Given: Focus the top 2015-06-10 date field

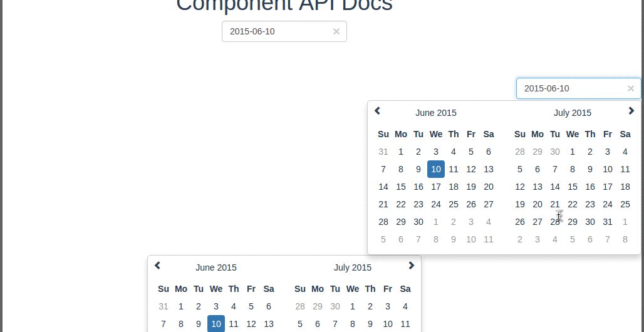Looking at the screenshot, I should [x=284, y=31].
